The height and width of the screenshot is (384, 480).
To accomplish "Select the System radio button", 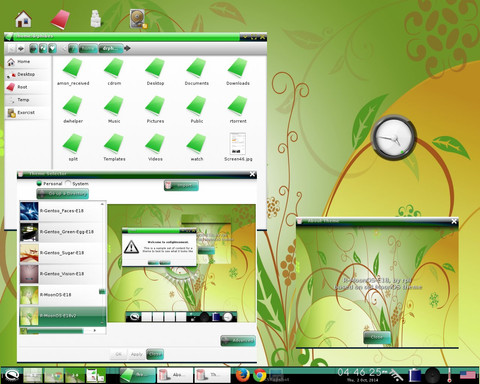I will pos(68,183).
